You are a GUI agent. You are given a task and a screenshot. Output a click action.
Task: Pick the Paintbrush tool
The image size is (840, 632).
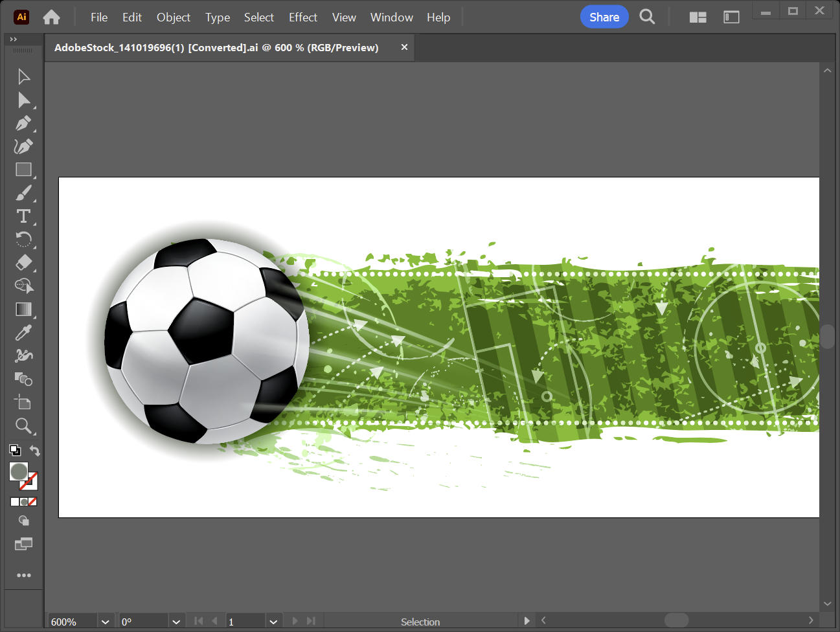click(23, 193)
